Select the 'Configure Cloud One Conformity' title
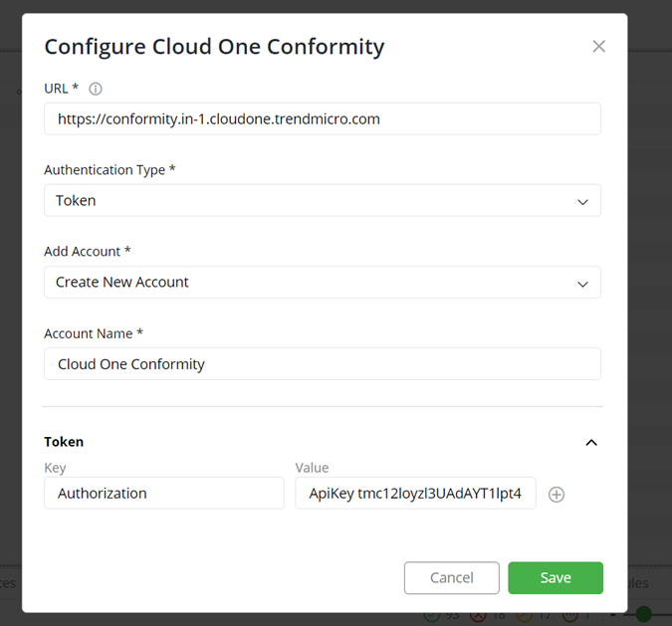This screenshot has width=672, height=626. coord(214,47)
